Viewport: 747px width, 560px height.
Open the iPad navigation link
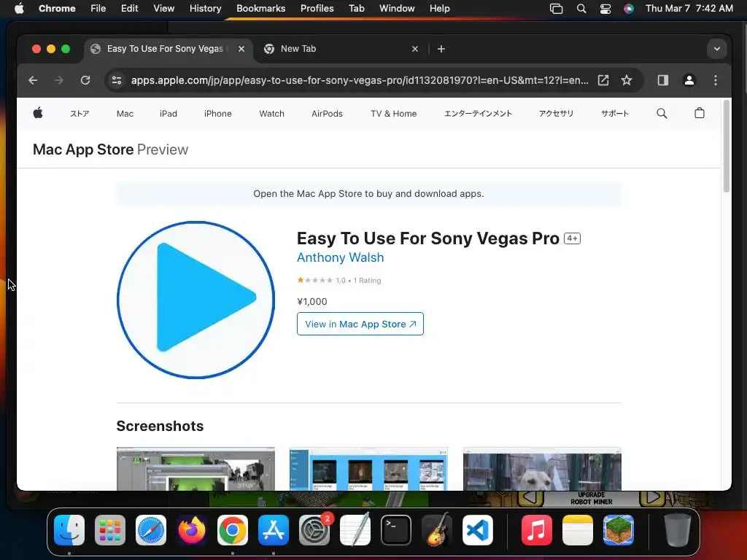tap(169, 114)
